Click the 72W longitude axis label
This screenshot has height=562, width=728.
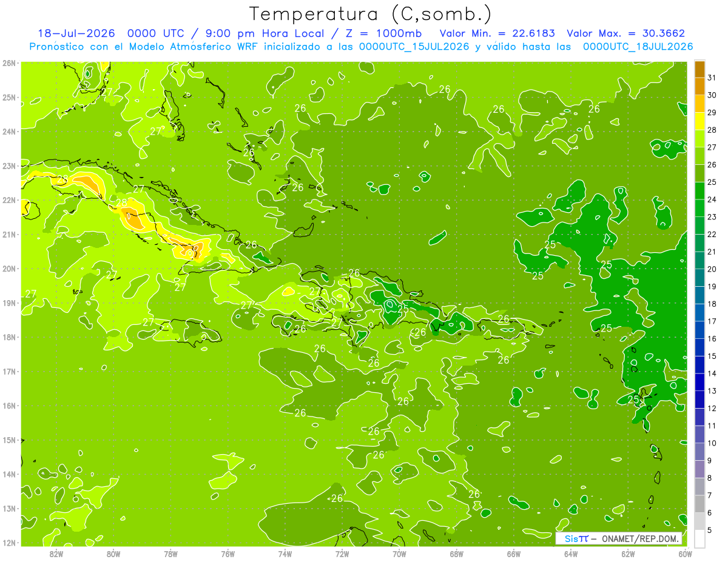342,554
